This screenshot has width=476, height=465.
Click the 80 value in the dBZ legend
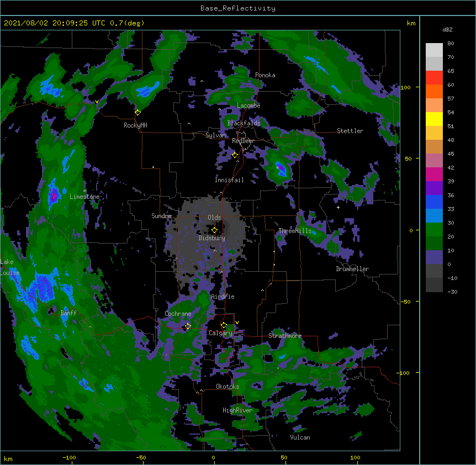451,44
